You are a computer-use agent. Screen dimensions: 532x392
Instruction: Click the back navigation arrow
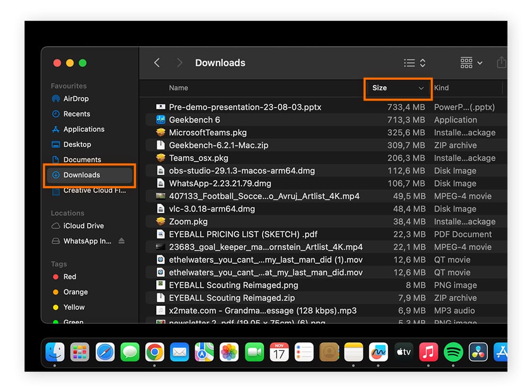coord(156,62)
